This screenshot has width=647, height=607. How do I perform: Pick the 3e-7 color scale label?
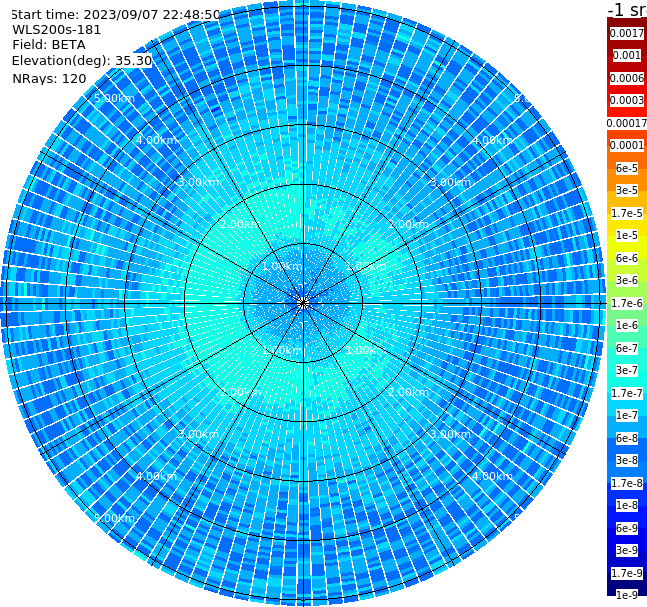tap(627, 370)
